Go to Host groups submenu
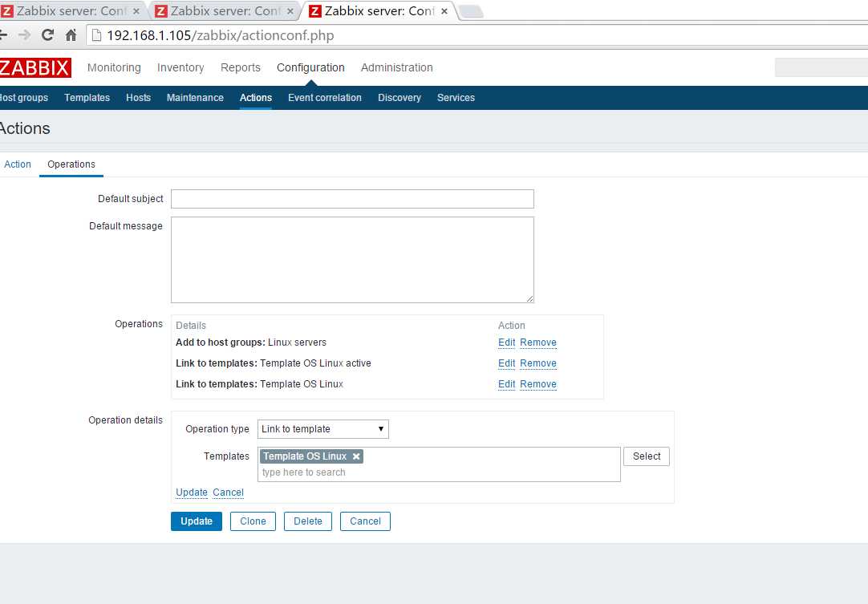The height and width of the screenshot is (604, 868). [24, 97]
